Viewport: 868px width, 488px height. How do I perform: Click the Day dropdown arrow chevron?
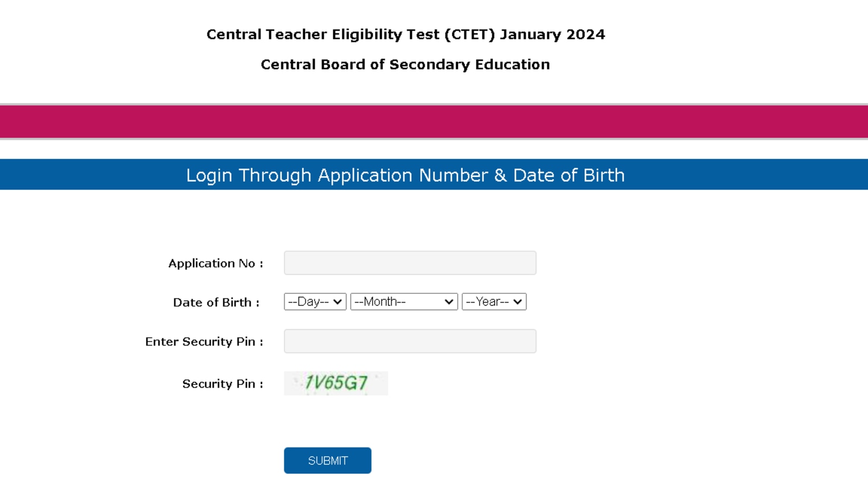337,302
